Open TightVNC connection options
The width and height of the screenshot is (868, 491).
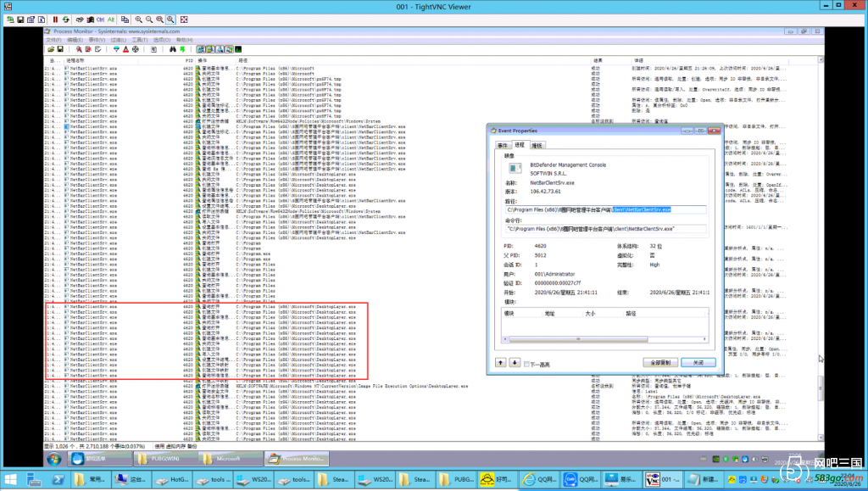pos(31,20)
